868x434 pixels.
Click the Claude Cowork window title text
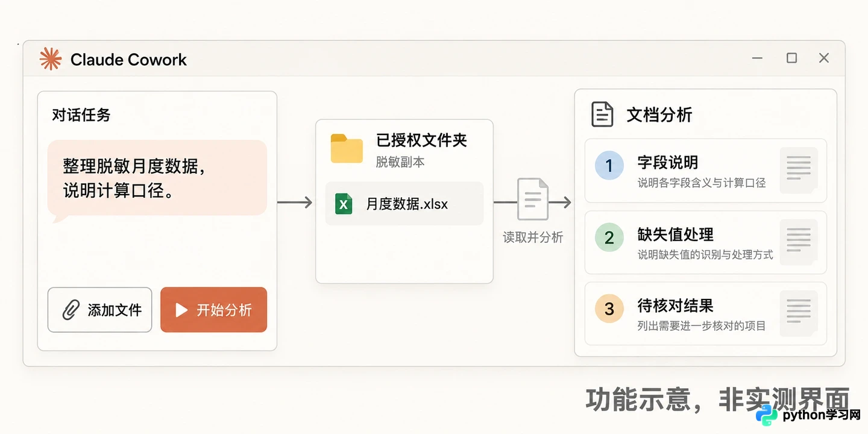click(x=128, y=60)
